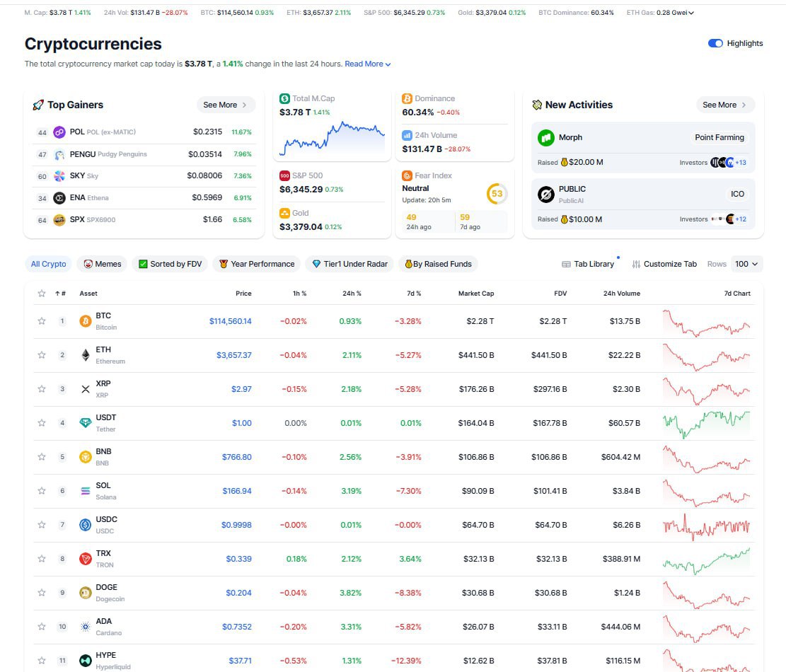Image resolution: width=786 pixels, height=672 pixels.
Task: Click the USDC coin icon
Action: (85, 525)
